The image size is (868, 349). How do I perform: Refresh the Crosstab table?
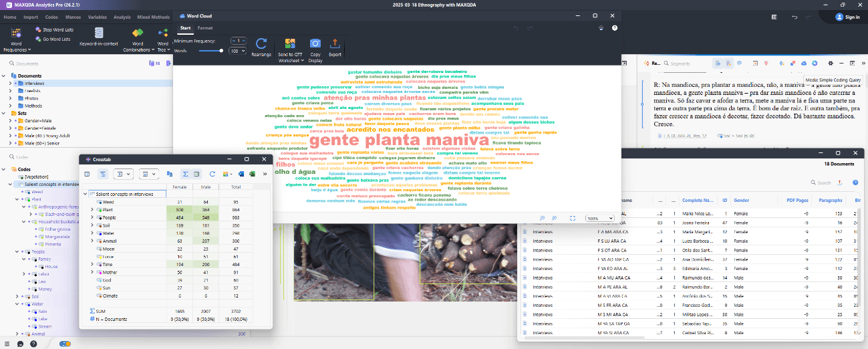click(212, 174)
